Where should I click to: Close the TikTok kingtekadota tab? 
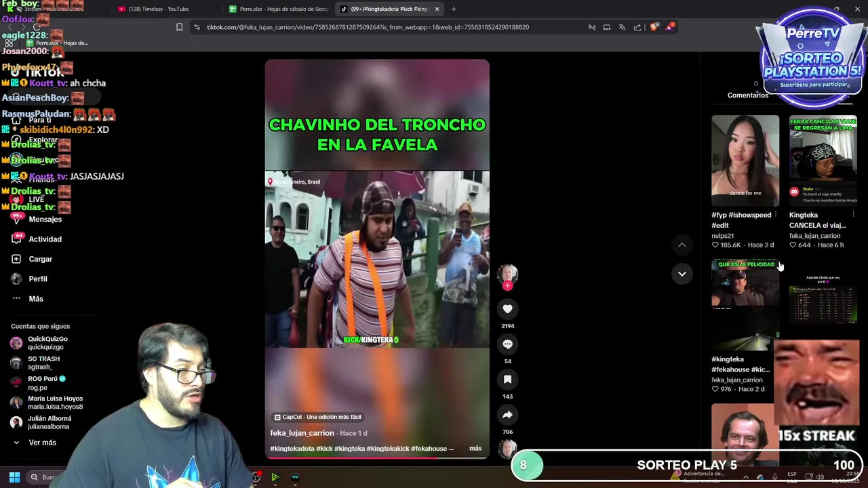point(437,9)
